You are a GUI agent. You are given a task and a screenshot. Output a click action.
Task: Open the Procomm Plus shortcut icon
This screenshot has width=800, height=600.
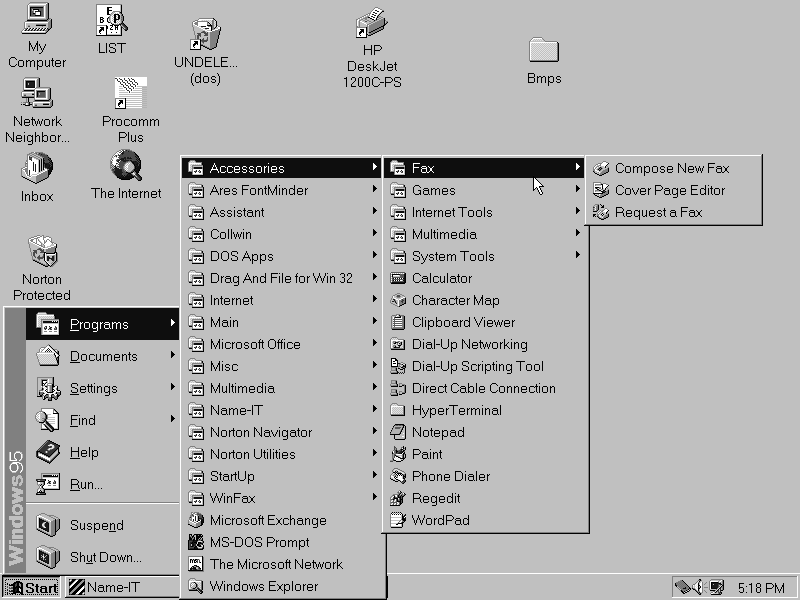[131, 95]
